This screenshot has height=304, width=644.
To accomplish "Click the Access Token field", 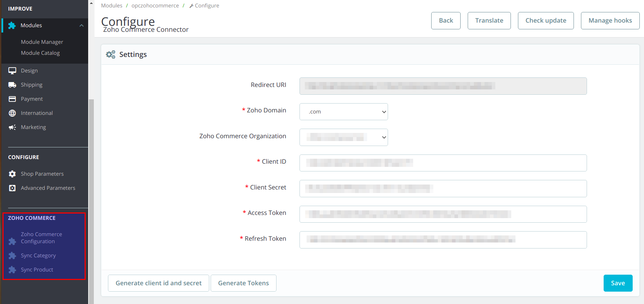I will pos(443,214).
